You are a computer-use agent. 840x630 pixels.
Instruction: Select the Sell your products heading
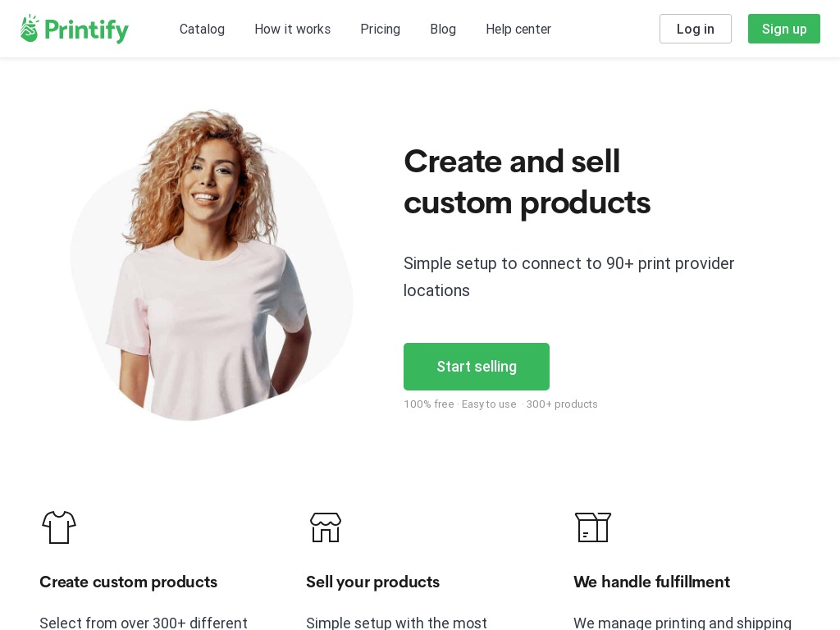click(x=373, y=582)
